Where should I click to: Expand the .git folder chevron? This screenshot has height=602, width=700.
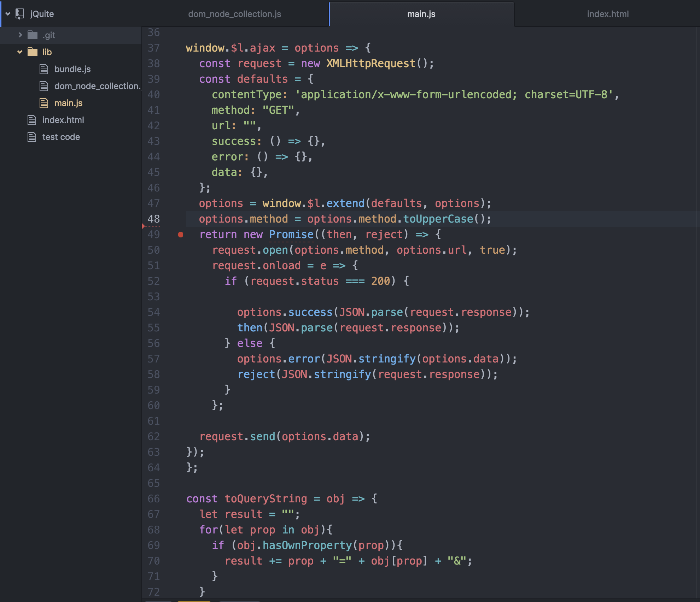point(20,35)
